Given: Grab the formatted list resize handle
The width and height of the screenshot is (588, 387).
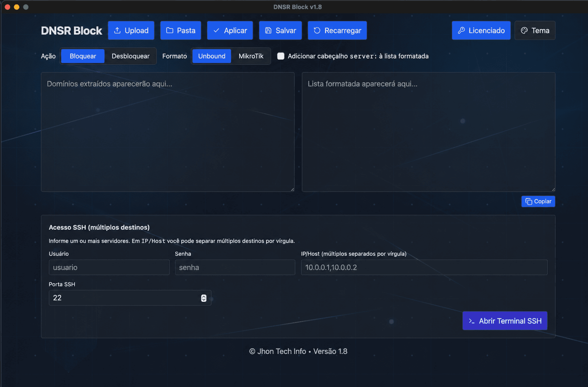Looking at the screenshot, I should (553, 190).
